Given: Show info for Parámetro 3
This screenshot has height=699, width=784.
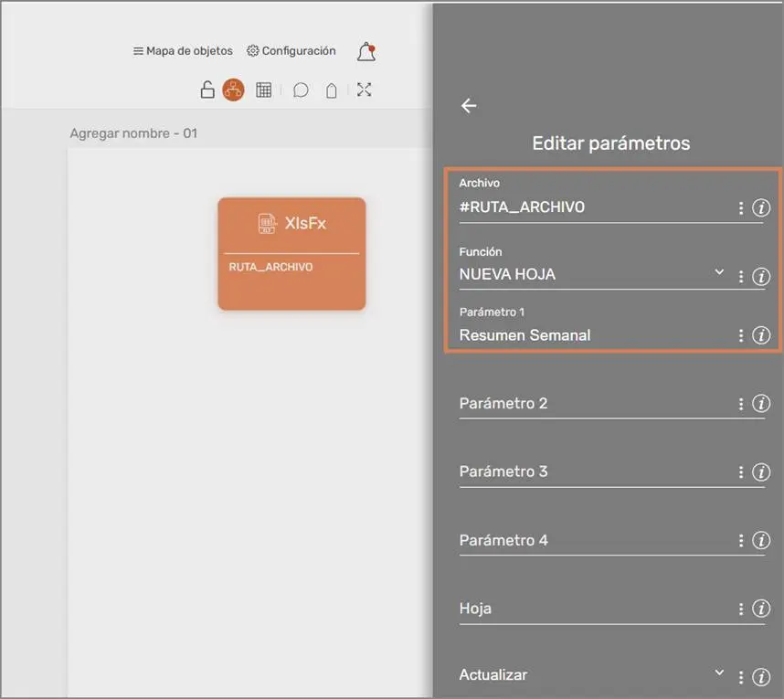Looking at the screenshot, I should coord(761,471).
